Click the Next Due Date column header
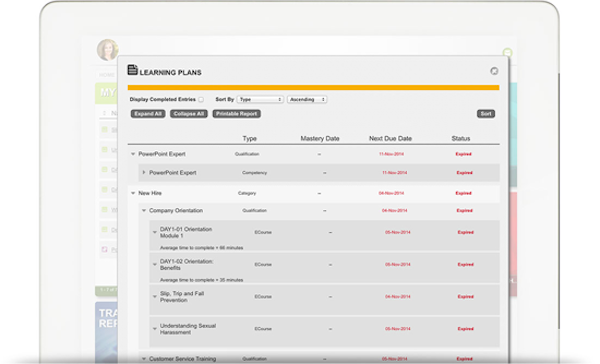Screen dimensions: 600x364 390,139
